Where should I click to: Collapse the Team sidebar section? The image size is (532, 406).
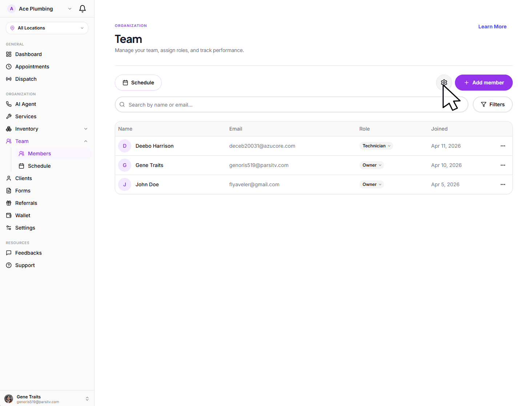pyautogui.click(x=86, y=141)
